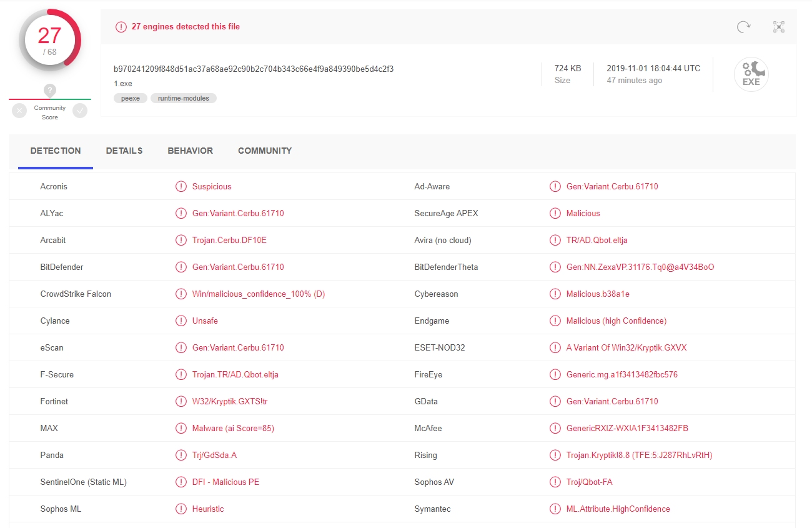Image resolution: width=812 pixels, height=528 pixels.
Task: Vote malicious with the X community icon
Action: [x=20, y=111]
